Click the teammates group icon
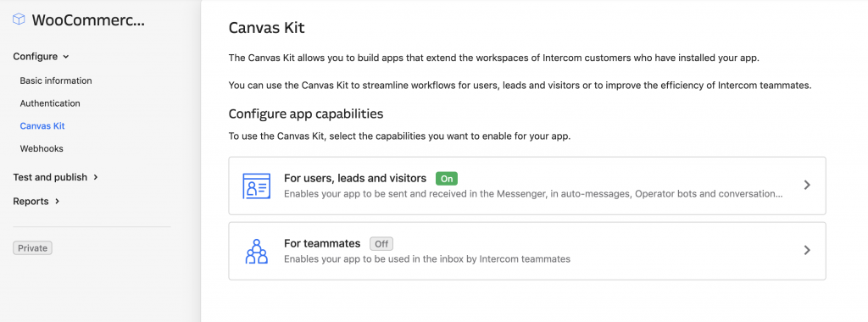868x322 pixels. (256, 251)
